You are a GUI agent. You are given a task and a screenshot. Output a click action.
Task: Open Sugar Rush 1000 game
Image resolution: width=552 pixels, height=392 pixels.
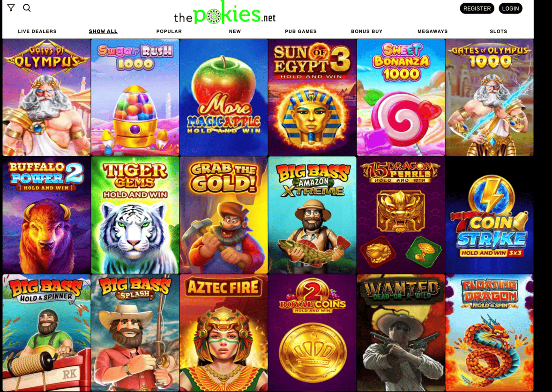[135, 97]
